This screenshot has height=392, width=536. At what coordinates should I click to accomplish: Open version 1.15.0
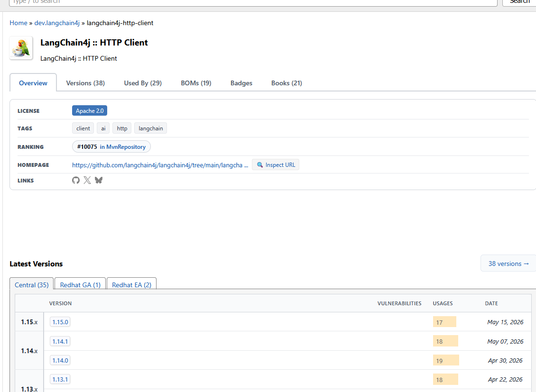[x=60, y=322]
